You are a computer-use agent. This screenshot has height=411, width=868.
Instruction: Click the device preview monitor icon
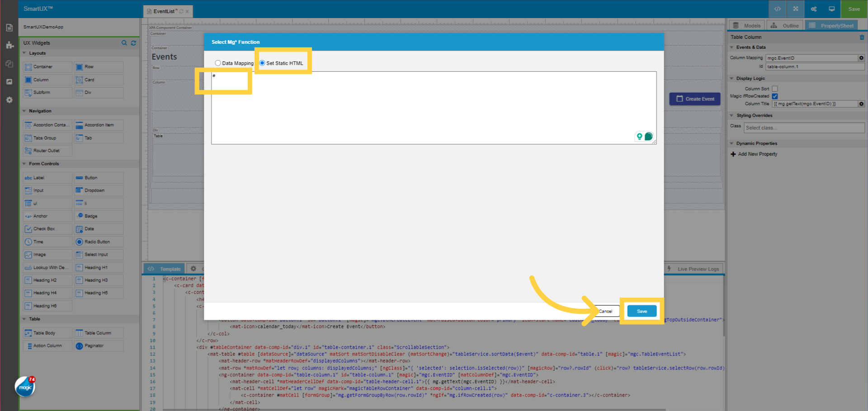[x=831, y=9]
